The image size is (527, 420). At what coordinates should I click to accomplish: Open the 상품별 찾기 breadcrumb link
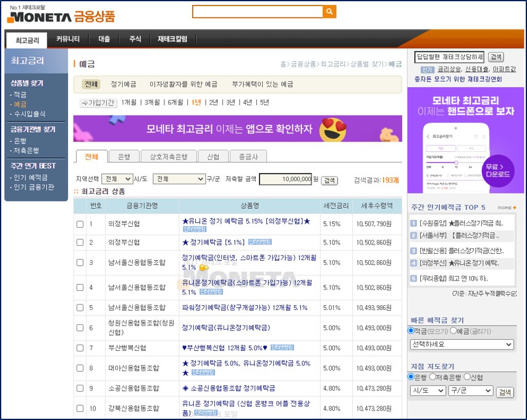pos(367,64)
